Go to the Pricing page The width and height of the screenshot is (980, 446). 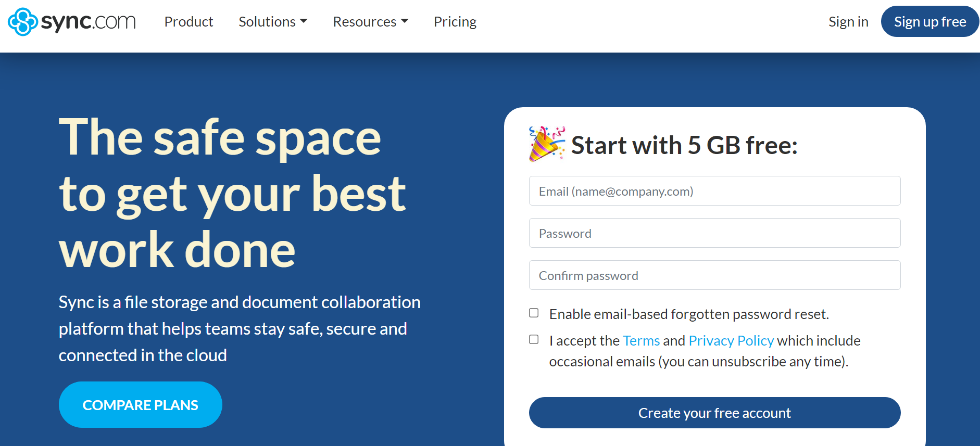click(x=455, y=22)
